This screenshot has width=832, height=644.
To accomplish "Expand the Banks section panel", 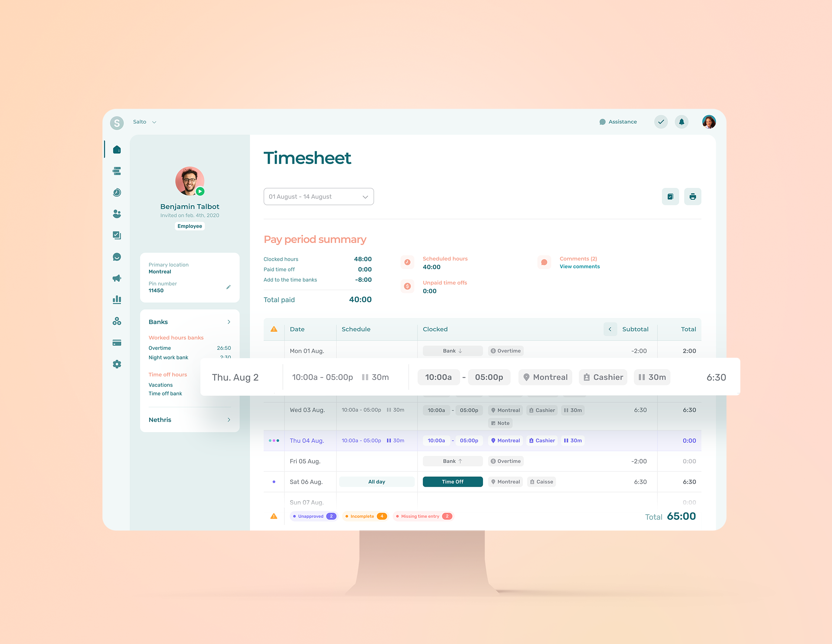I will pos(230,321).
